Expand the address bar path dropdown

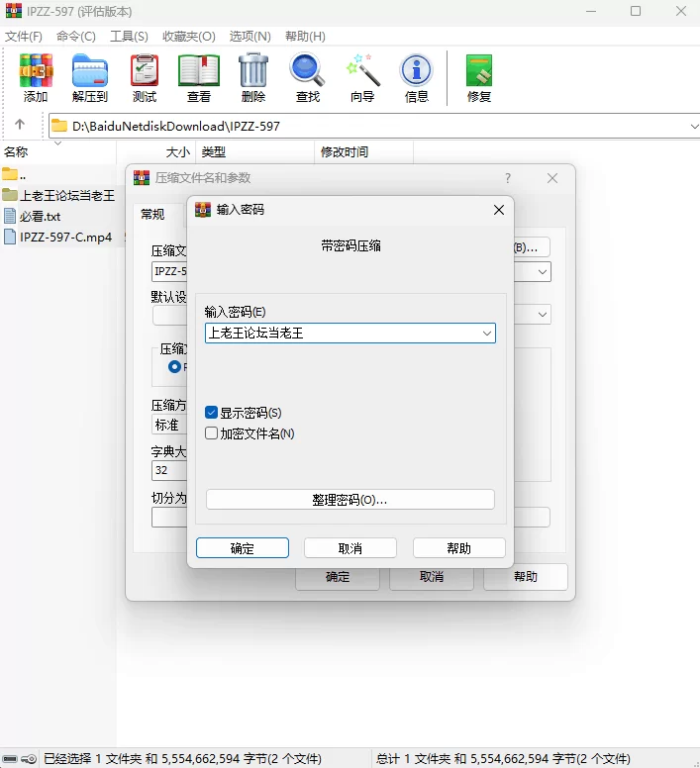tap(692, 126)
